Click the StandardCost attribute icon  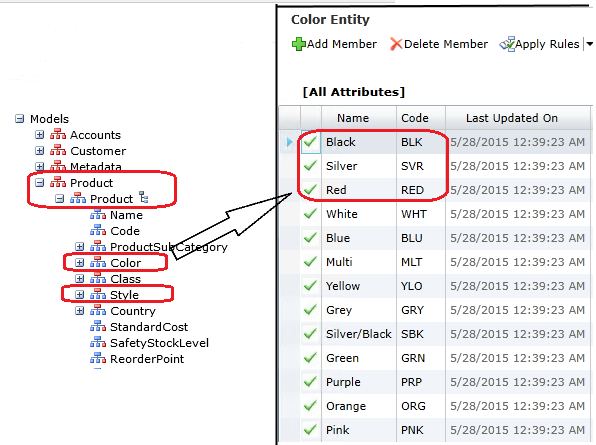pos(98,326)
